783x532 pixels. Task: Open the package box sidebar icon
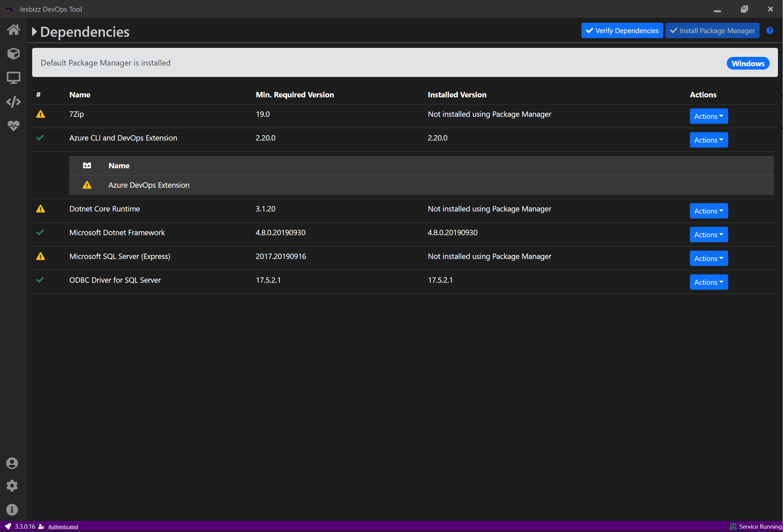(13, 54)
